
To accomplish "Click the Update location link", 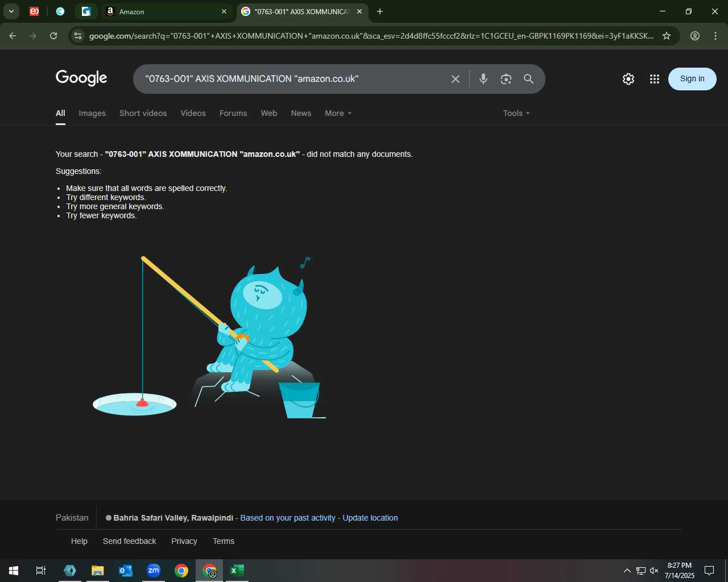I will (x=370, y=518).
